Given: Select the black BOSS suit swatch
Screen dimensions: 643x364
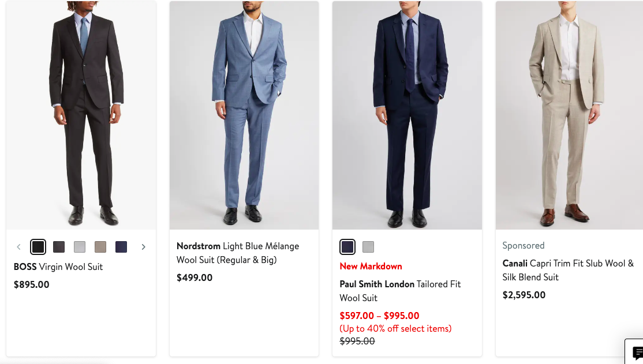Looking at the screenshot, I should 38,247.
